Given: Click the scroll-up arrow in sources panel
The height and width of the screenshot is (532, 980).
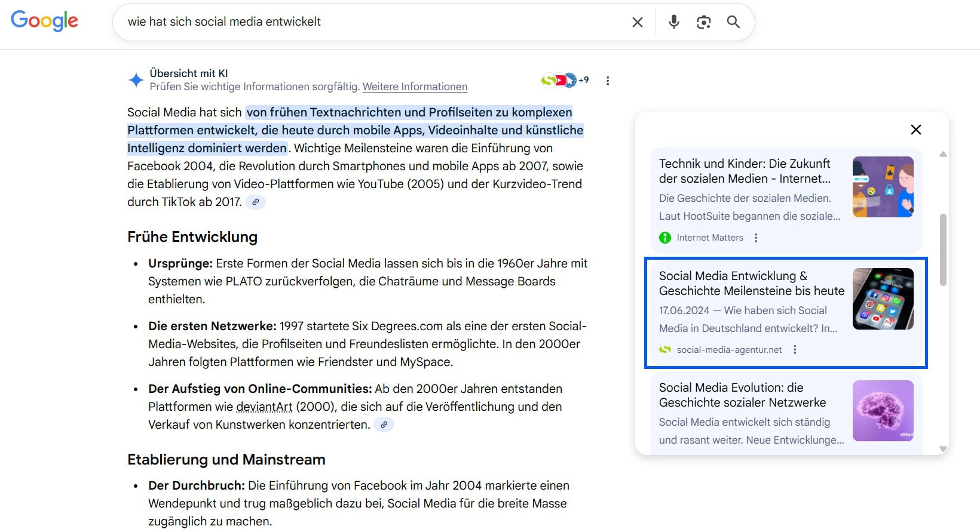Looking at the screenshot, I should click(943, 154).
